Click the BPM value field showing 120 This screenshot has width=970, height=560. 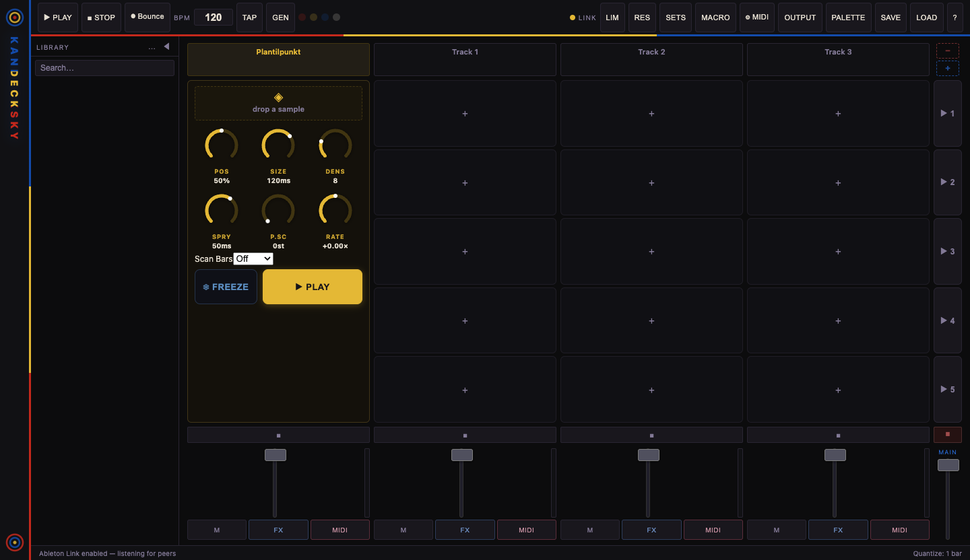pyautogui.click(x=214, y=17)
